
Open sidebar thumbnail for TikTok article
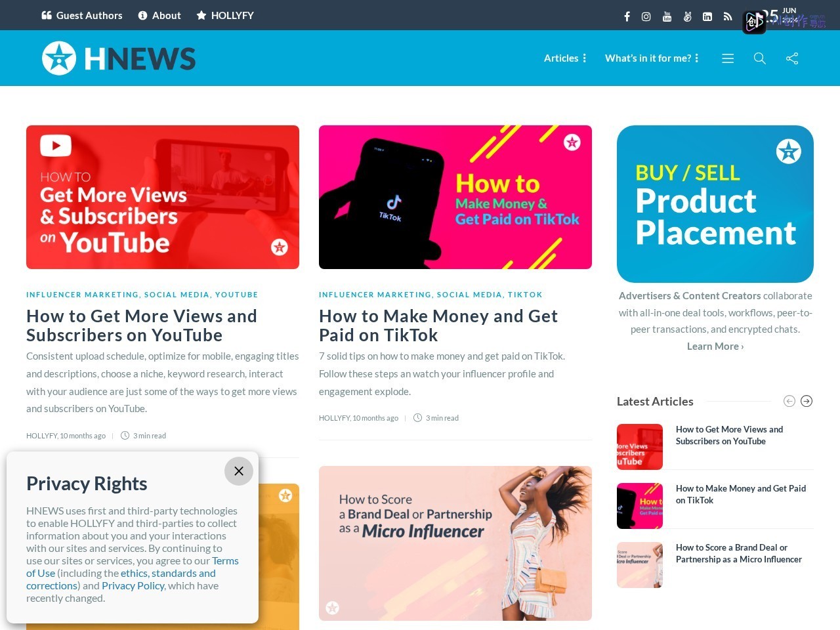(640, 506)
